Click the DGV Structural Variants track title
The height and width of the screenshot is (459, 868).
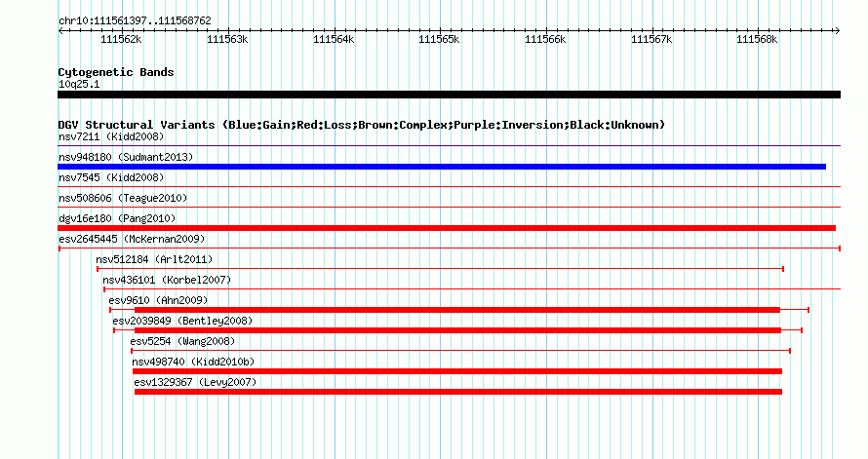(x=362, y=125)
